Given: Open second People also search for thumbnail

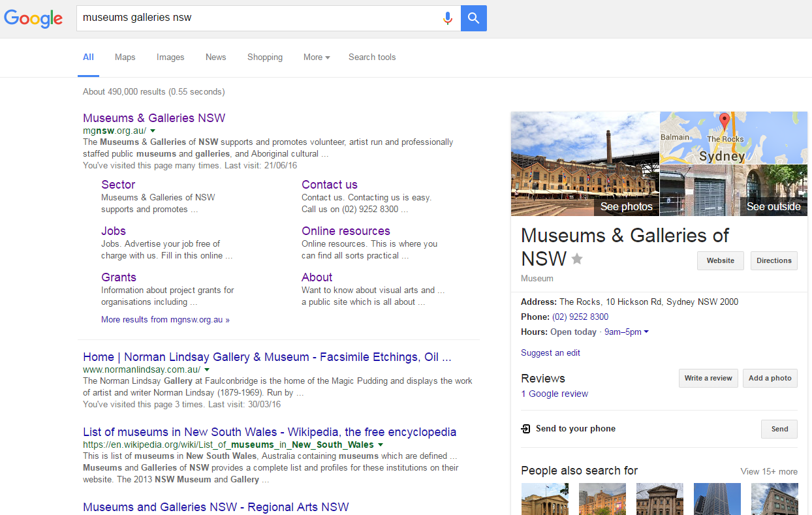Looking at the screenshot, I should (602, 499).
